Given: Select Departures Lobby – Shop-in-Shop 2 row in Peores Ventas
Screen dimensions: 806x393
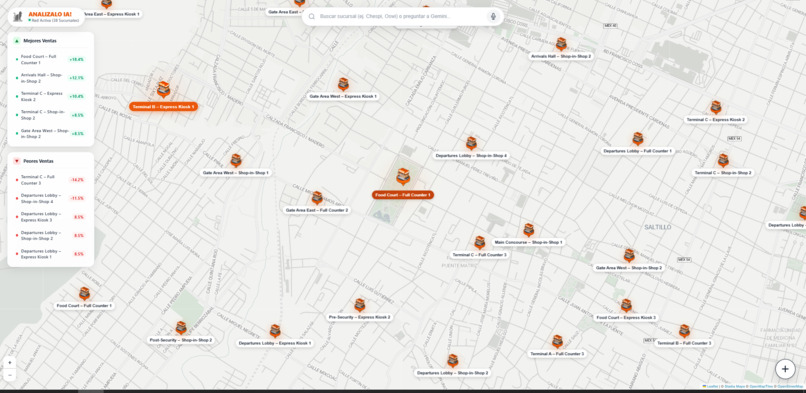Looking at the screenshot, I should click(x=50, y=235).
